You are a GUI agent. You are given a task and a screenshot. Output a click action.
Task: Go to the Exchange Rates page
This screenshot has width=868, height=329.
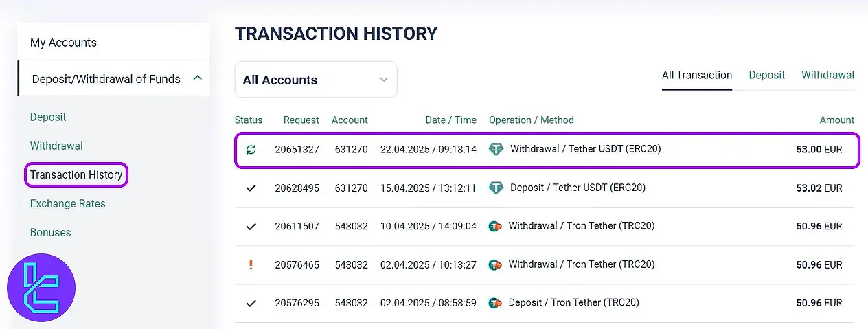pyautogui.click(x=67, y=203)
